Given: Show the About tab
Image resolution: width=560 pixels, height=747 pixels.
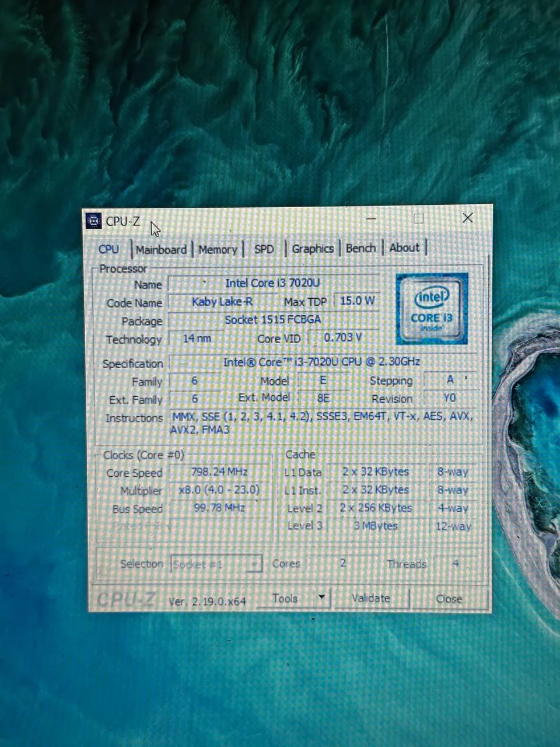Looking at the screenshot, I should coord(404,247).
